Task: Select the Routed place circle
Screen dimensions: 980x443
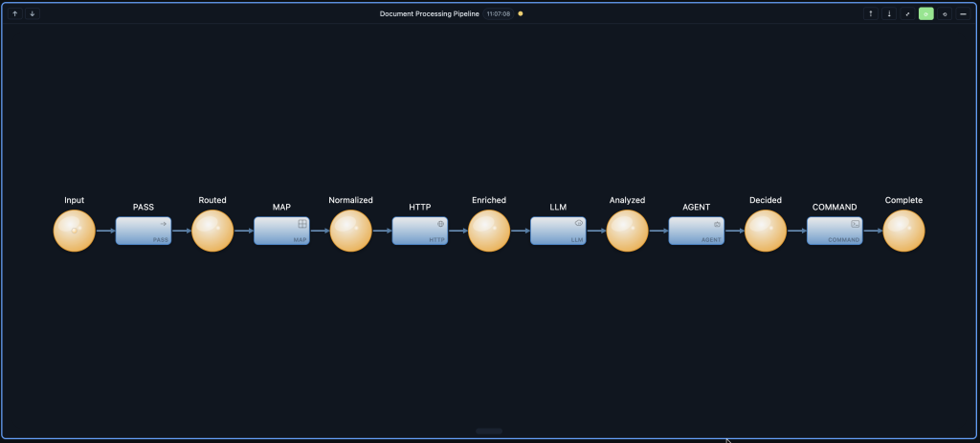Action: (x=212, y=231)
